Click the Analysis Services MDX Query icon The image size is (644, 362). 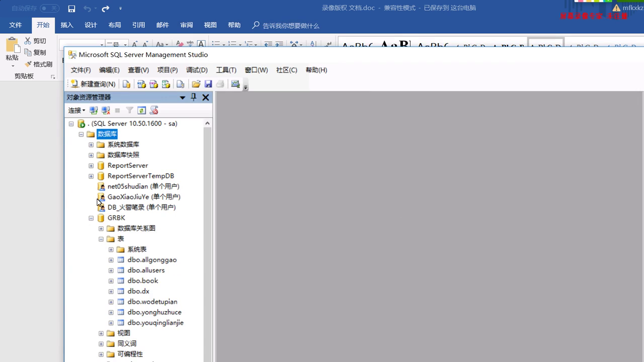142,84
